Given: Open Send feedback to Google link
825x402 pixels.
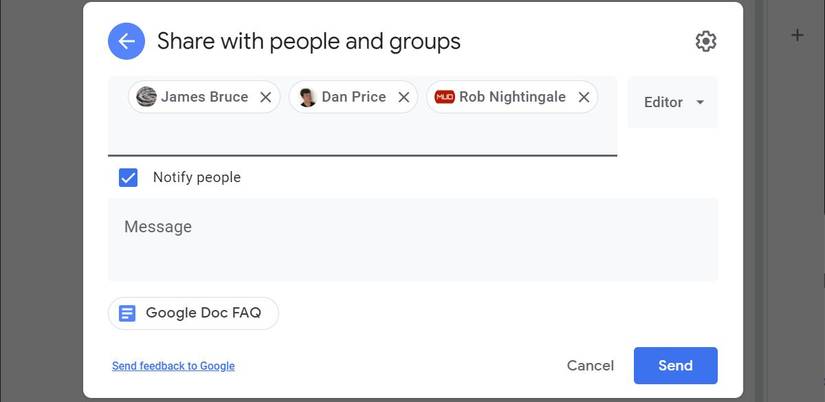Looking at the screenshot, I should (x=173, y=366).
